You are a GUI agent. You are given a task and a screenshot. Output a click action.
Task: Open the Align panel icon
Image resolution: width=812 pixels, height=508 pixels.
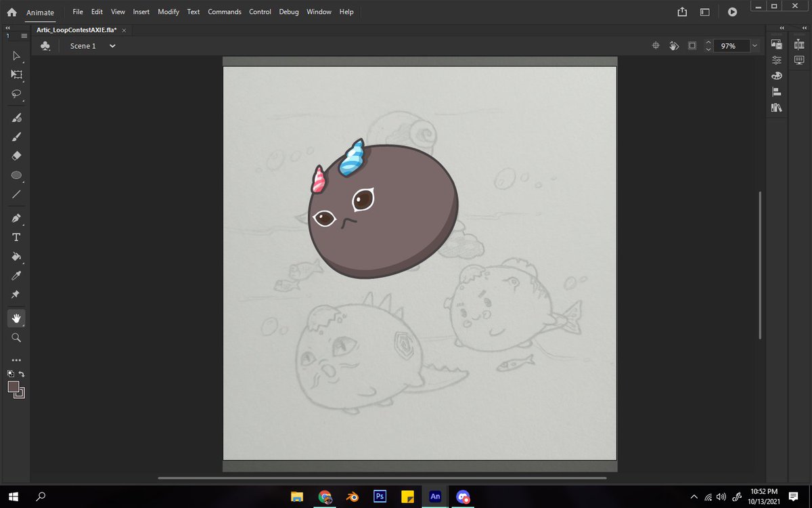click(777, 92)
